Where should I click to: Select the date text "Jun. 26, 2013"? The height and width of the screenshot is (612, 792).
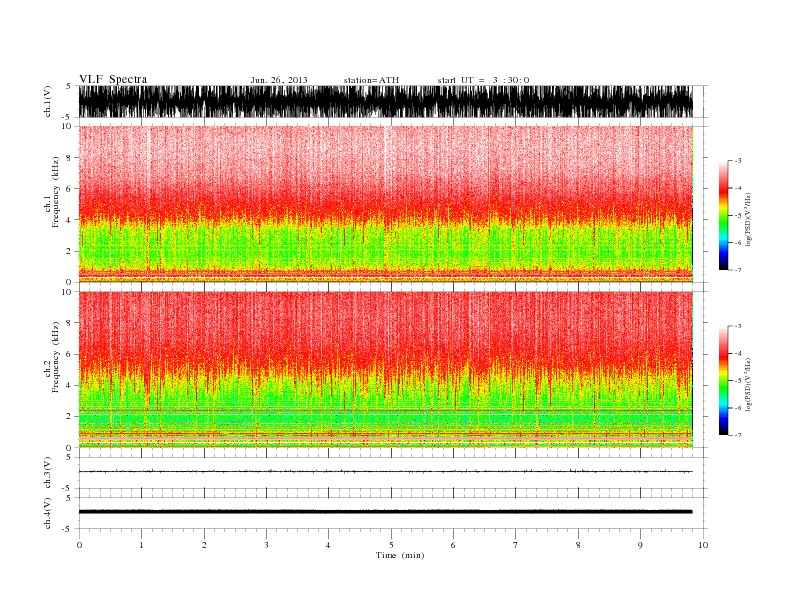click(x=279, y=80)
